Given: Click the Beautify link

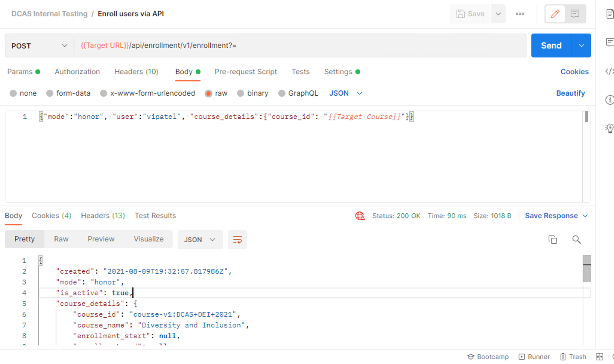Looking at the screenshot, I should 570,93.
